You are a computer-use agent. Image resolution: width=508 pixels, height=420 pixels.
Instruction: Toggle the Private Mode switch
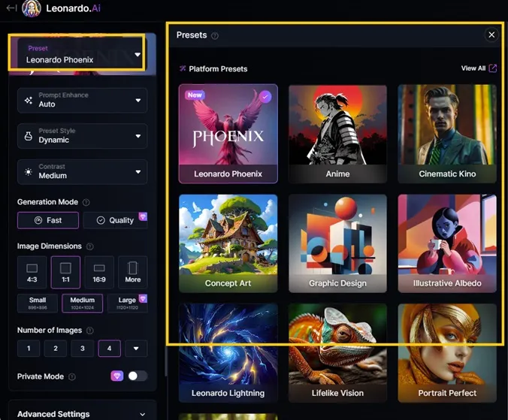[x=138, y=376]
